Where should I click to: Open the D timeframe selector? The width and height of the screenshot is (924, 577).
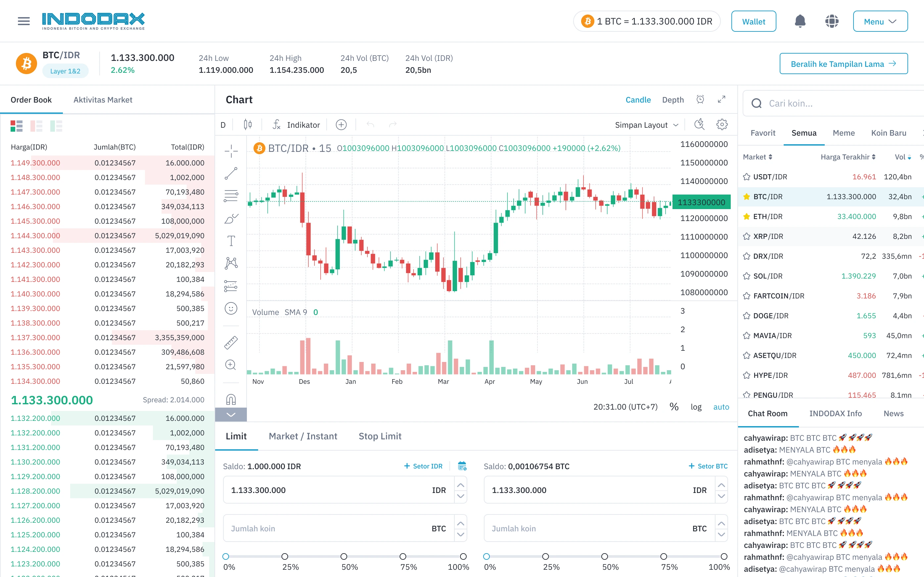[223, 125]
